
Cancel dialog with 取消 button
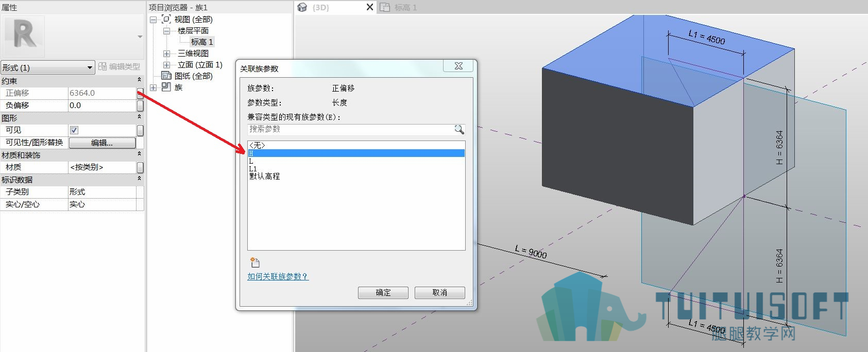point(440,293)
